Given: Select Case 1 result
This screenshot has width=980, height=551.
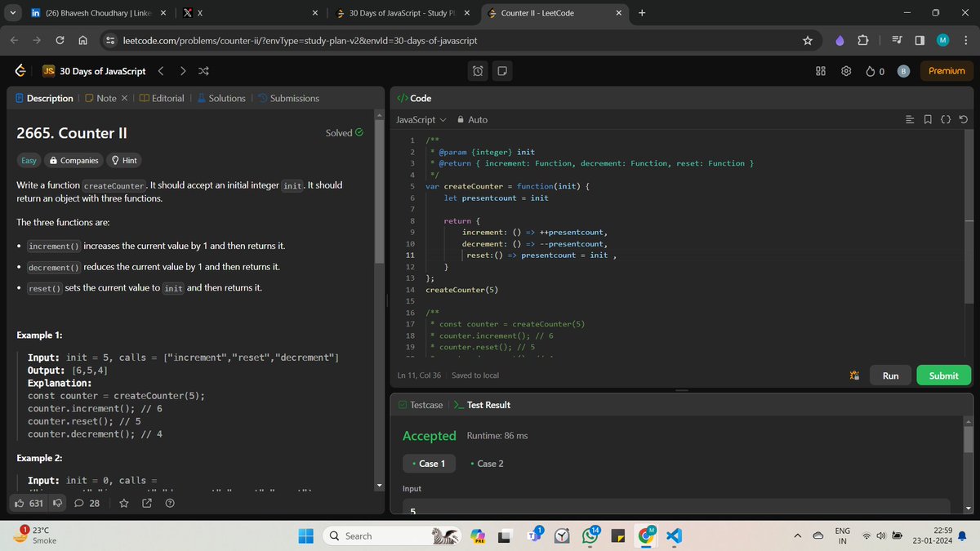Looking at the screenshot, I should click(428, 464).
